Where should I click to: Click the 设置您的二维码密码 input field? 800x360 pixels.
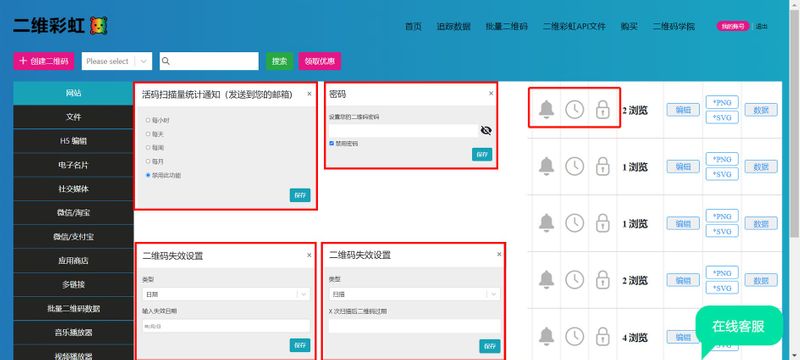point(404,131)
